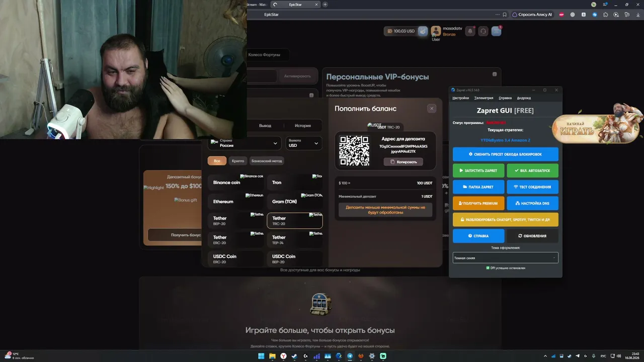This screenshot has width=644, height=362.
Task: Click Запустить Zapret button
Action: [x=478, y=170]
